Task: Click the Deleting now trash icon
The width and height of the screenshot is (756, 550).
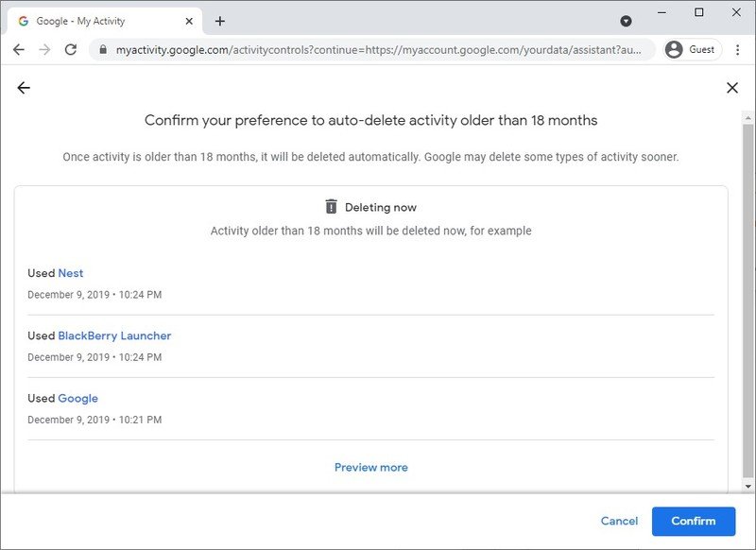Action: point(331,206)
